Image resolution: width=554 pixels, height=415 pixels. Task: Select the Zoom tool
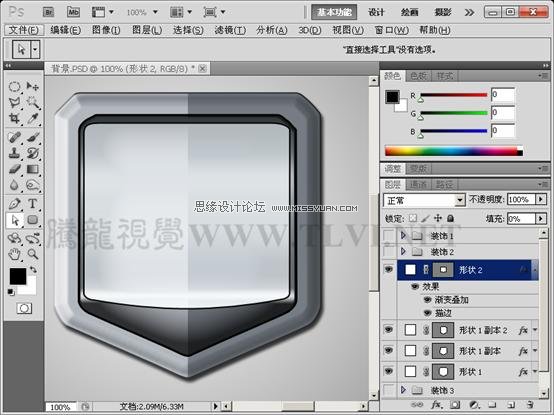(x=33, y=254)
